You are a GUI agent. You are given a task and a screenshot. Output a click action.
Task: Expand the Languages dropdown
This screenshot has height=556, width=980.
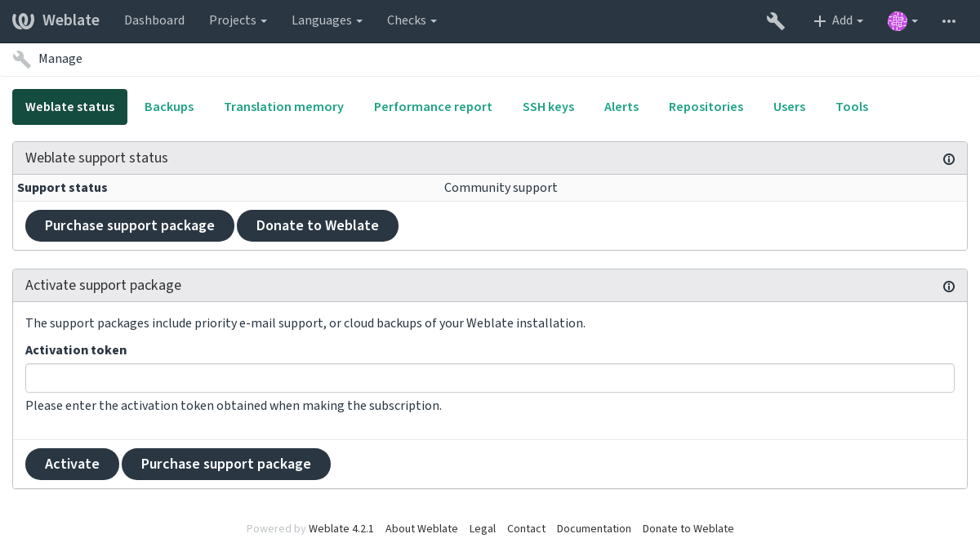tap(327, 20)
